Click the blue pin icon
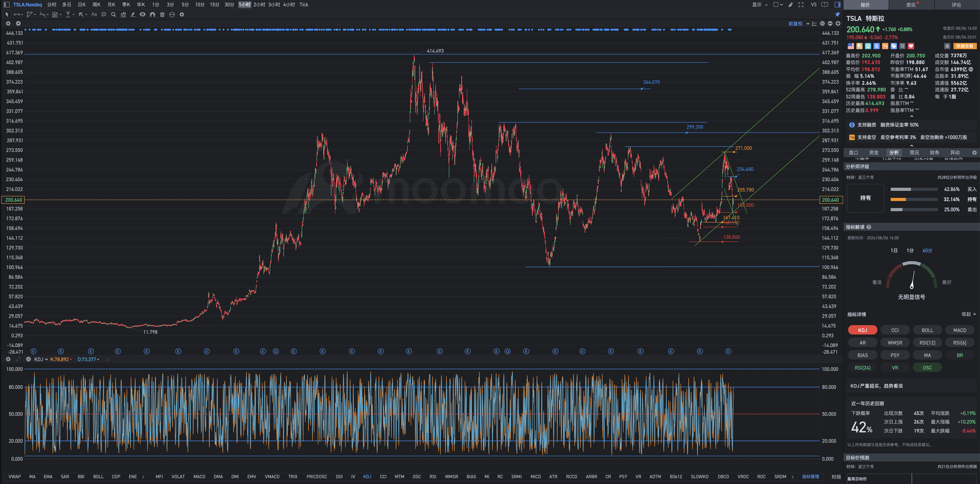Screen dimensions: 980x484 click(x=837, y=14)
